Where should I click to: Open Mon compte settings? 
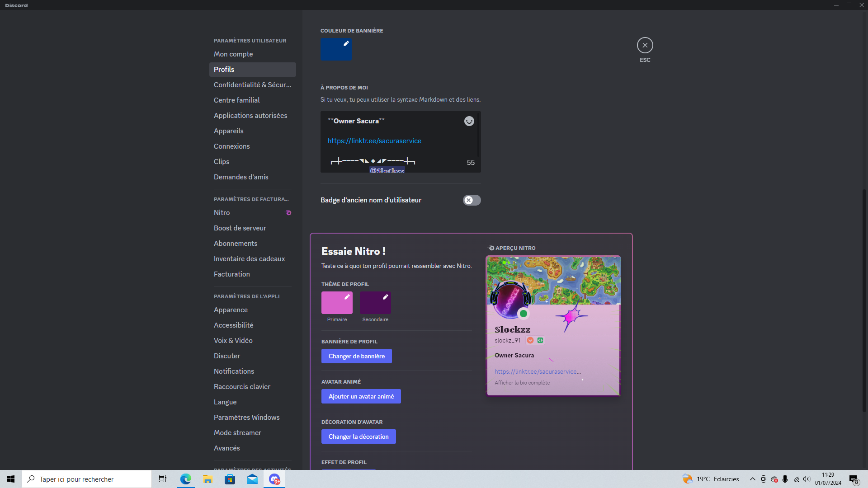click(x=252, y=54)
